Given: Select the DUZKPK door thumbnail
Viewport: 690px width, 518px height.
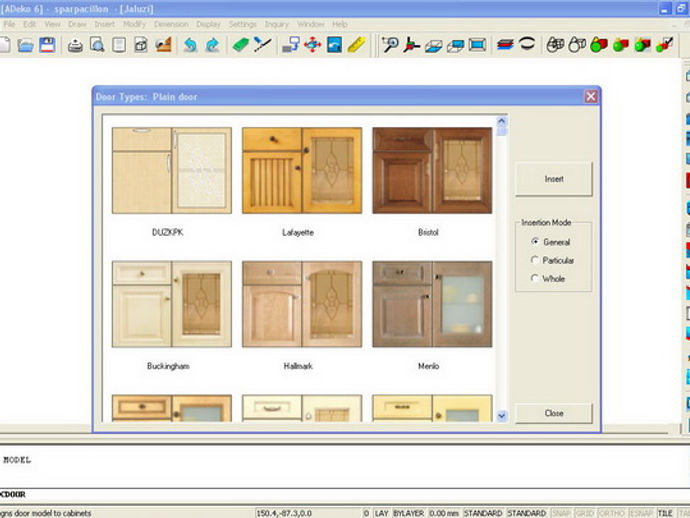Looking at the screenshot, I should 172,170.
